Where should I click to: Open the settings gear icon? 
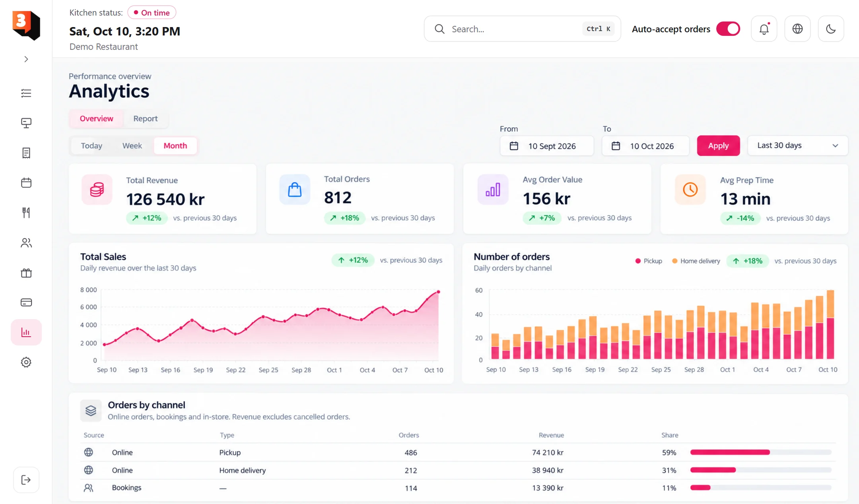[26, 362]
